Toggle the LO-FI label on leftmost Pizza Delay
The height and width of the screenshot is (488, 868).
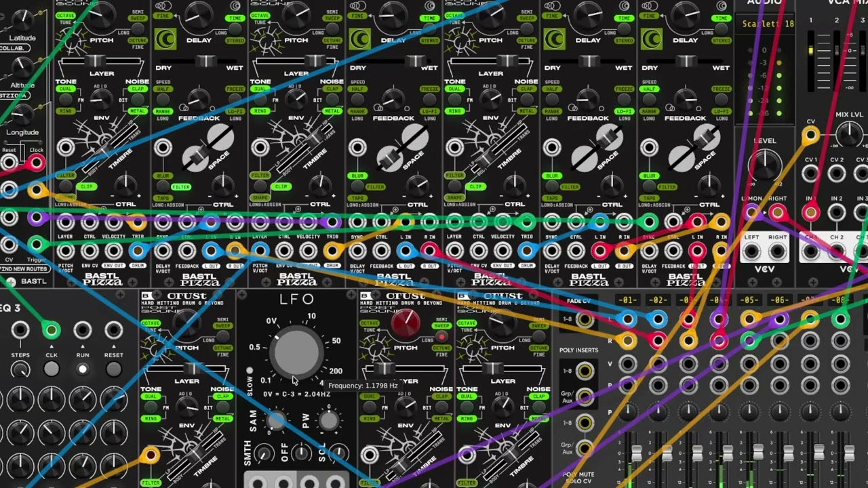(x=235, y=111)
